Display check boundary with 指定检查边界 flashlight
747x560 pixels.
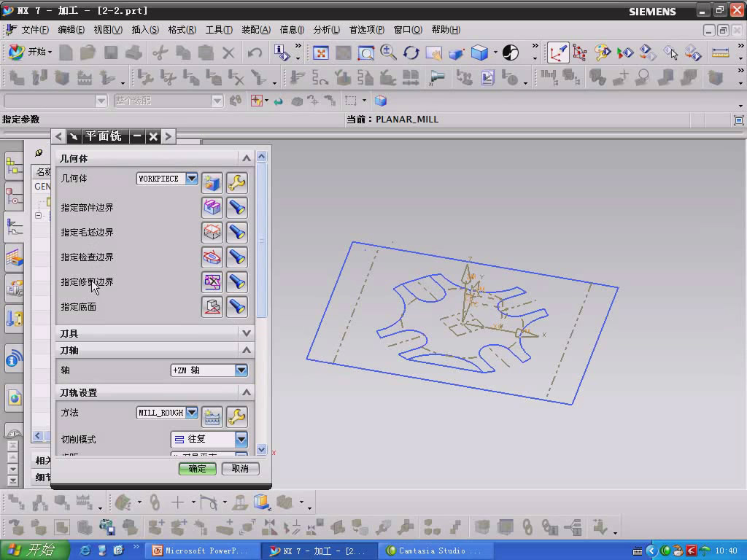pyautogui.click(x=237, y=257)
